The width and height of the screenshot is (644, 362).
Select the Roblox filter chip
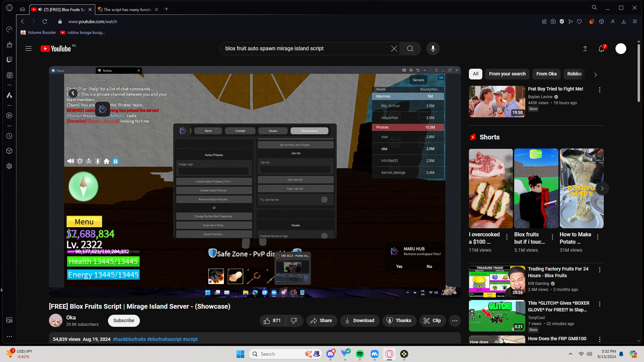coord(575,74)
